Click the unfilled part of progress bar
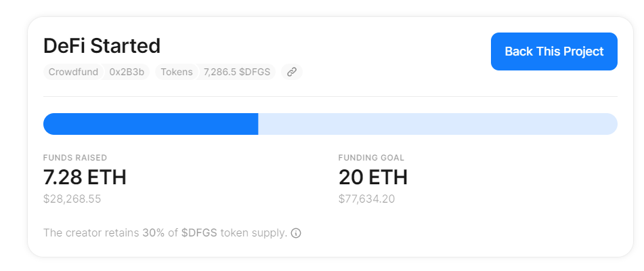The width and height of the screenshot is (644, 271). click(x=438, y=124)
